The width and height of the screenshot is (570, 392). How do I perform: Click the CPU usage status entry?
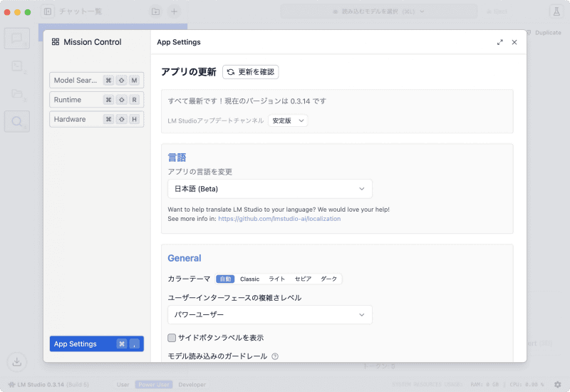527,384
